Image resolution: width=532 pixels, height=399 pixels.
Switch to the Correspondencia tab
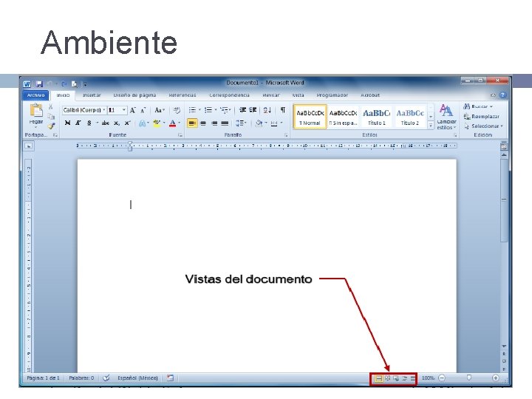tap(229, 95)
